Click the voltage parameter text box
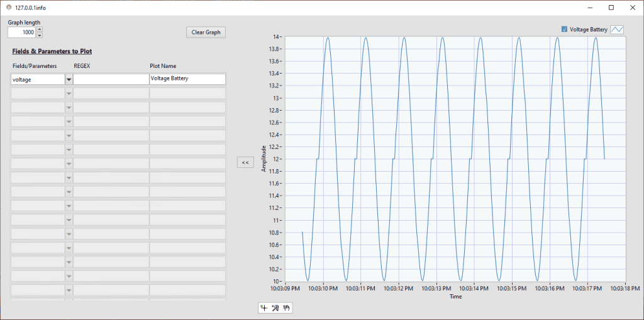Image resolution: width=644 pixels, height=320 pixels. [38, 79]
